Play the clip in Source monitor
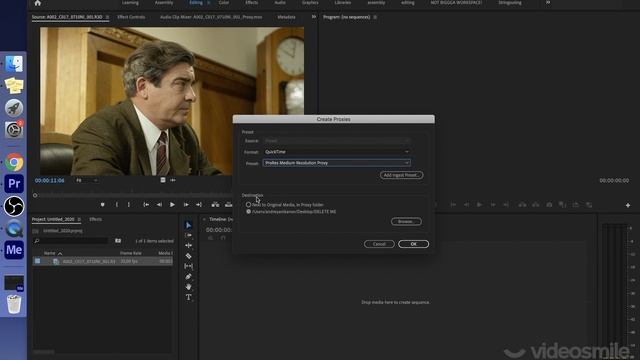The height and width of the screenshot is (360, 640). 172,204
